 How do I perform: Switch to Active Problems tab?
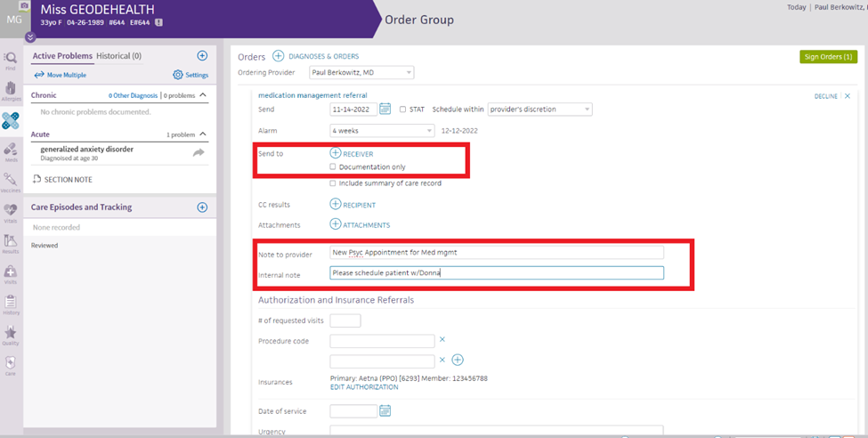click(x=62, y=56)
